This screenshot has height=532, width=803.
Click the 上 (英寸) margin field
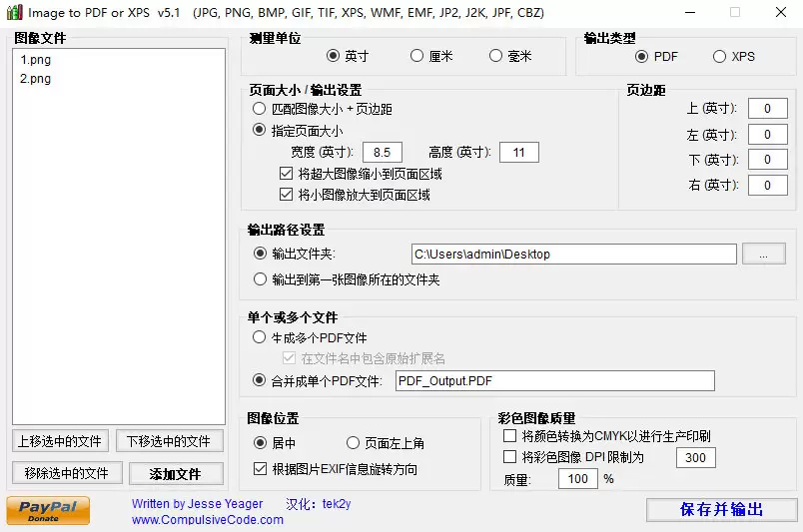click(x=767, y=109)
